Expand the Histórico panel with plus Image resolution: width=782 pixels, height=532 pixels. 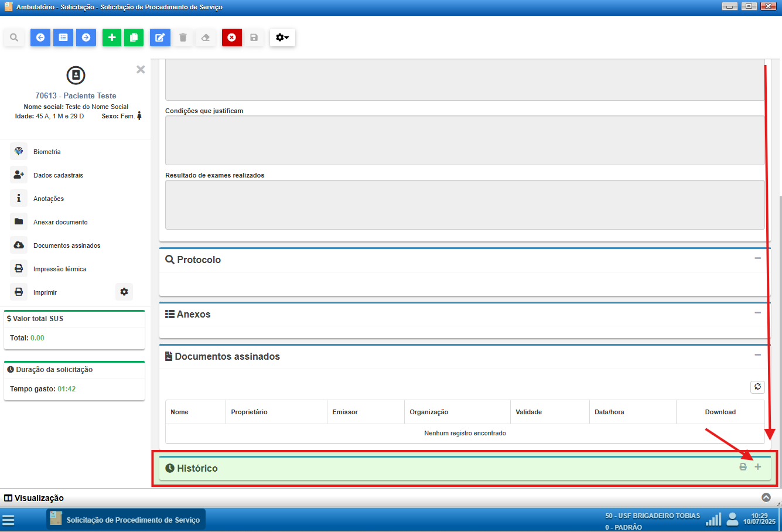coord(757,467)
